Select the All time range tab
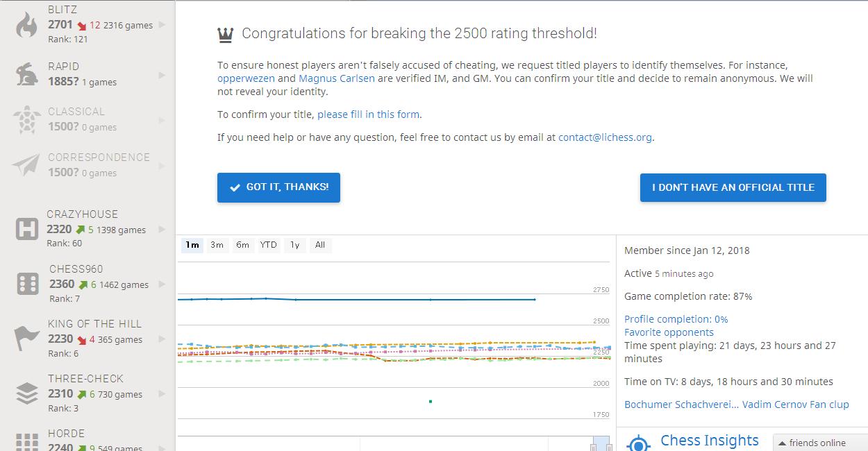Viewport: 868px width, 451px height. [x=320, y=245]
